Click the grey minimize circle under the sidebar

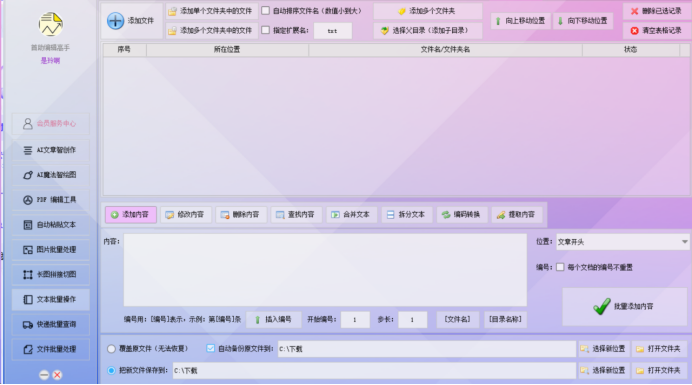tap(44, 375)
